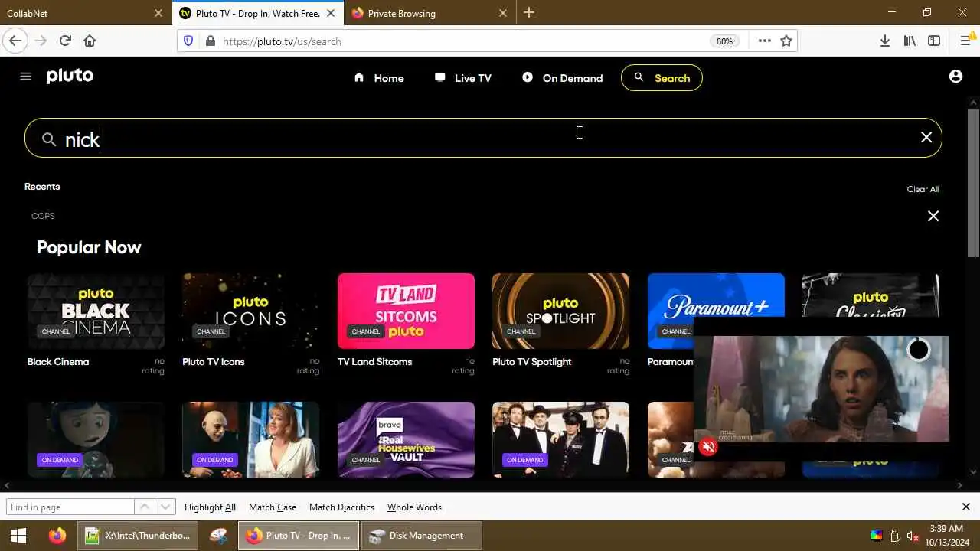Open Firefox application menu
This screenshot has width=980, height=551.
click(966, 41)
